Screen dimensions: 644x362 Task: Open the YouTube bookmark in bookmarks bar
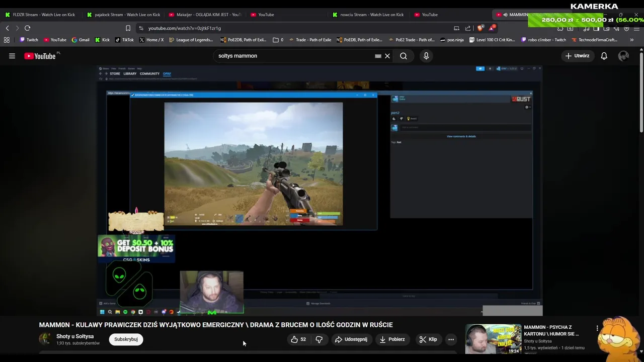pos(55,40)
